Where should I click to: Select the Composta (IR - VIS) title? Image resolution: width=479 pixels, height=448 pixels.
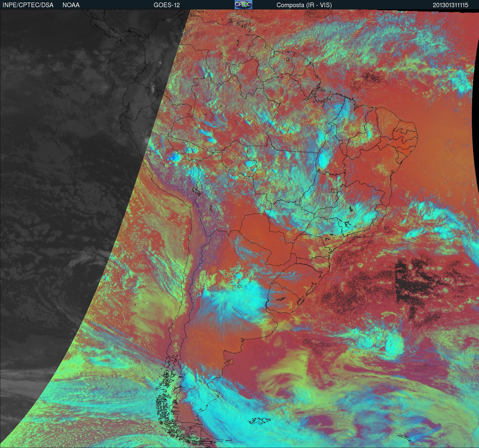click(x=304, y=5)
